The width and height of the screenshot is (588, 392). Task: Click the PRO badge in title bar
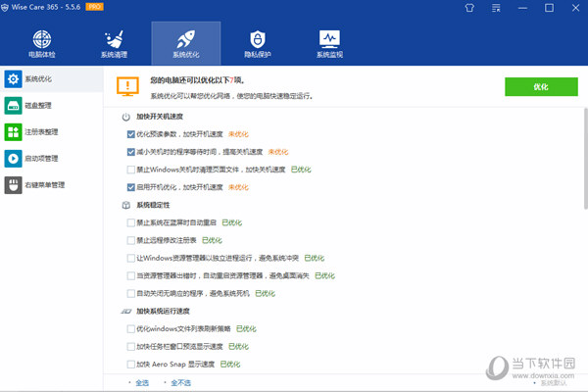tap(94, 7)
